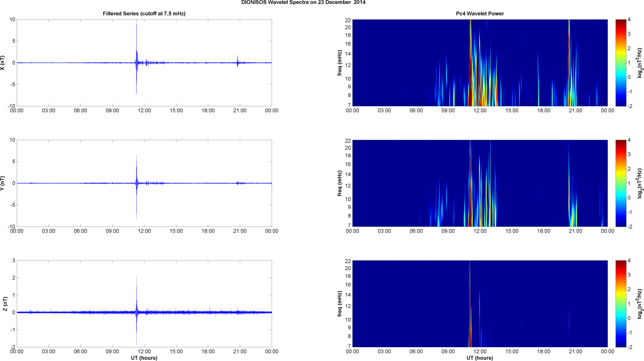This screenshot has height=361, width=644.
Task: Click the "-2" value on the bottom colorbar
Action: (630, 347)
